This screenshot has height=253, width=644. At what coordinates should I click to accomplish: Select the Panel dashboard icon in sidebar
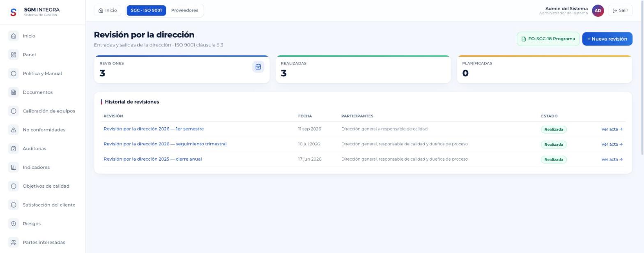pyautogui.click(x=14, y=55)
